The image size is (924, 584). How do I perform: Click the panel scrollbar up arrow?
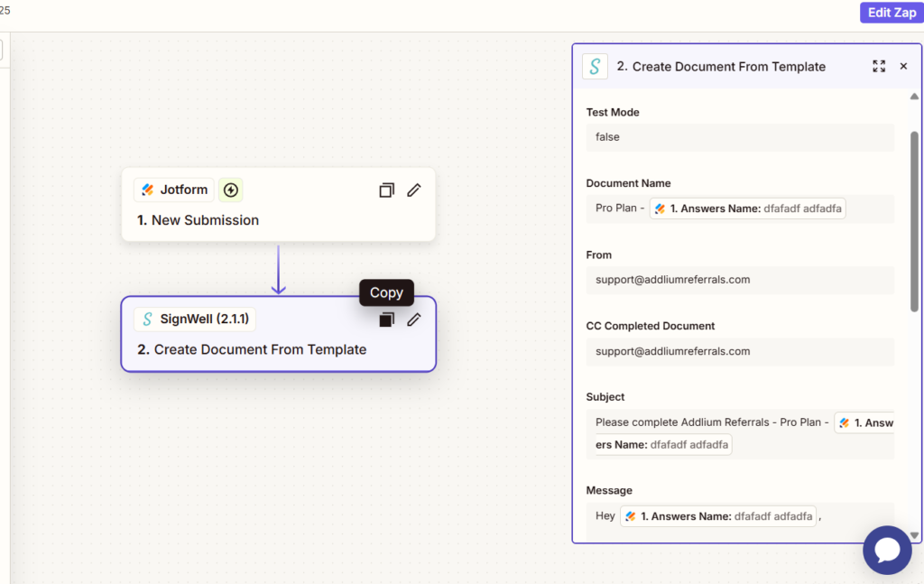tap(914, 97)
